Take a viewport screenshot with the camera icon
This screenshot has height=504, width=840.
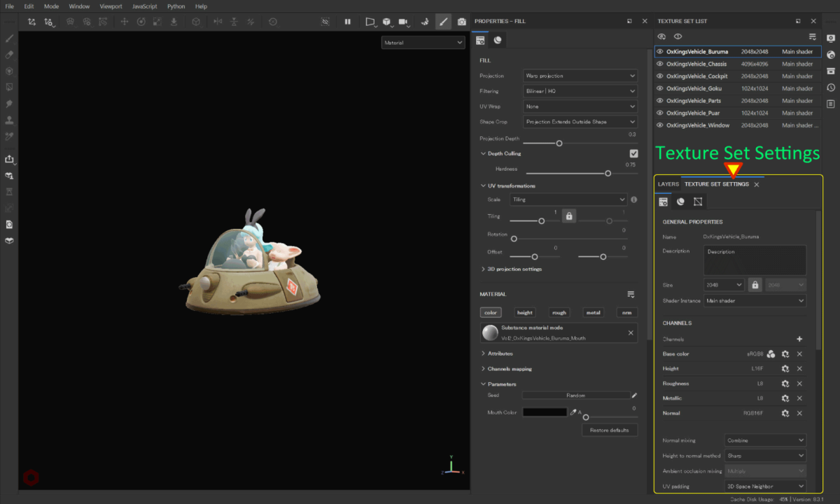point(461,22)
